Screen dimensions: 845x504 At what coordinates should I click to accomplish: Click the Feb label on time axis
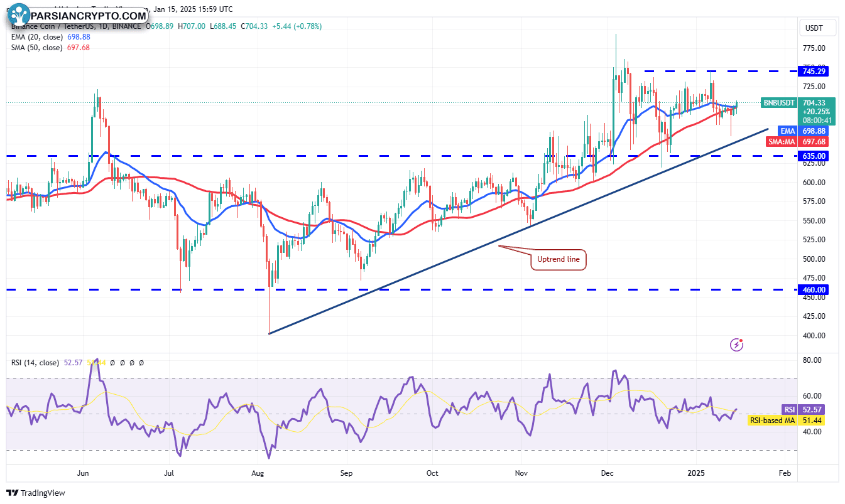(x=783, y=472)
